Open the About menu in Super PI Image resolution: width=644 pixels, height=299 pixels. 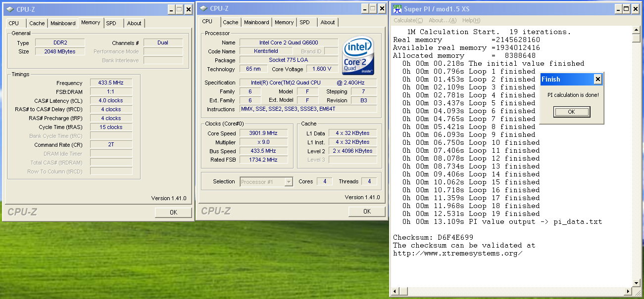pos(443,20)
